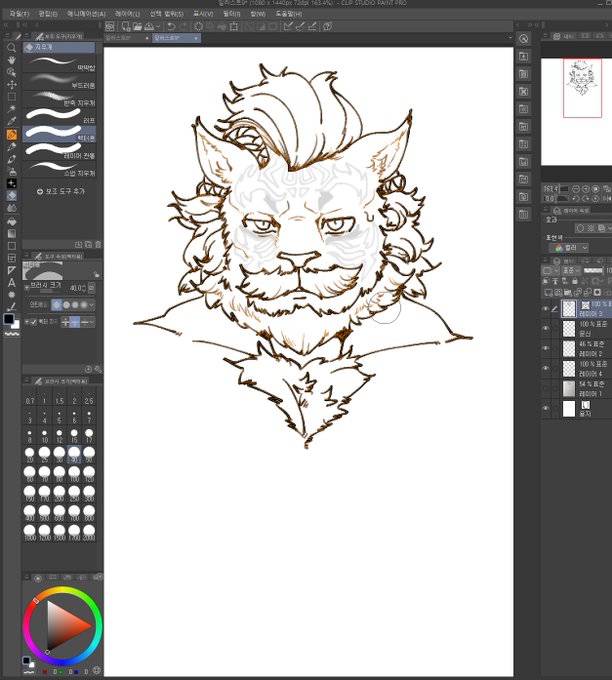Open the 레이어(L) menu

coord(128,14)
